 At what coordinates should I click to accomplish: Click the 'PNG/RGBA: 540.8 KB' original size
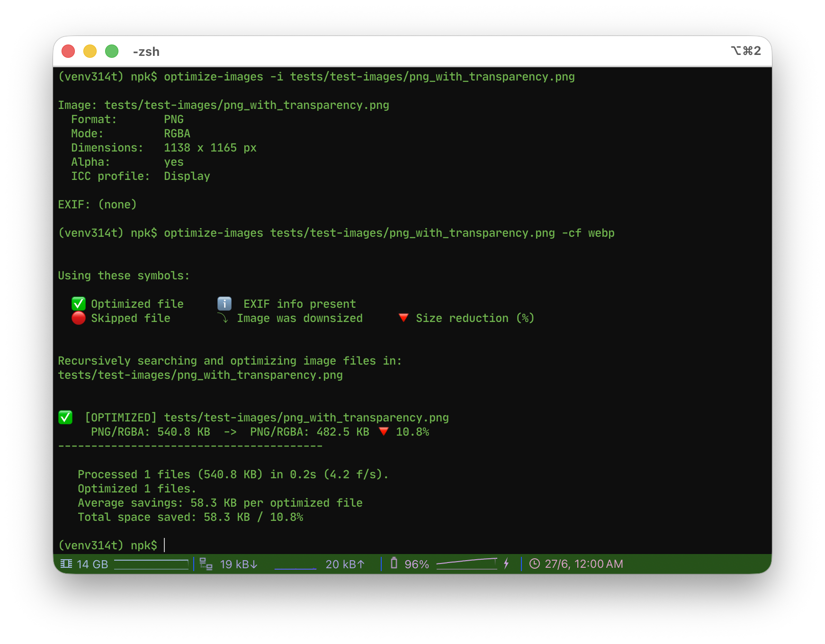point(151,432)
